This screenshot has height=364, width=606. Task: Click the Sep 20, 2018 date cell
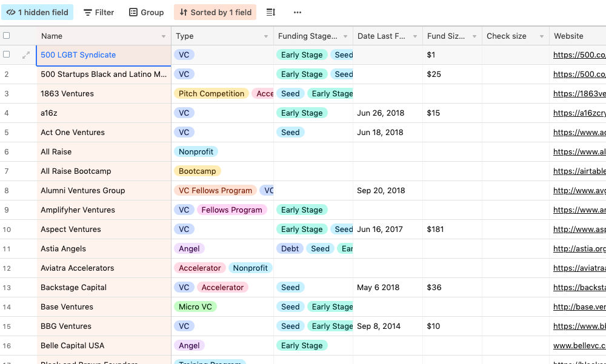pyautogui.click(x=388, y=191)
